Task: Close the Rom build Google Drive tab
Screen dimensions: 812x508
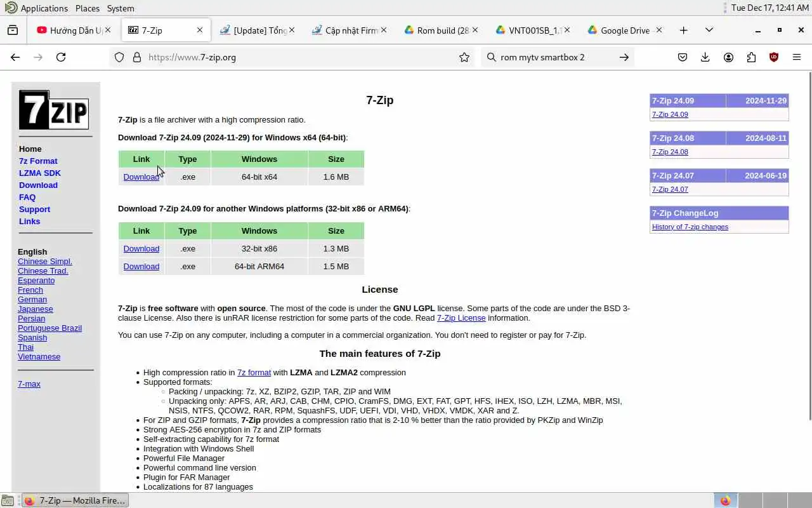Action: pos(475,30)
